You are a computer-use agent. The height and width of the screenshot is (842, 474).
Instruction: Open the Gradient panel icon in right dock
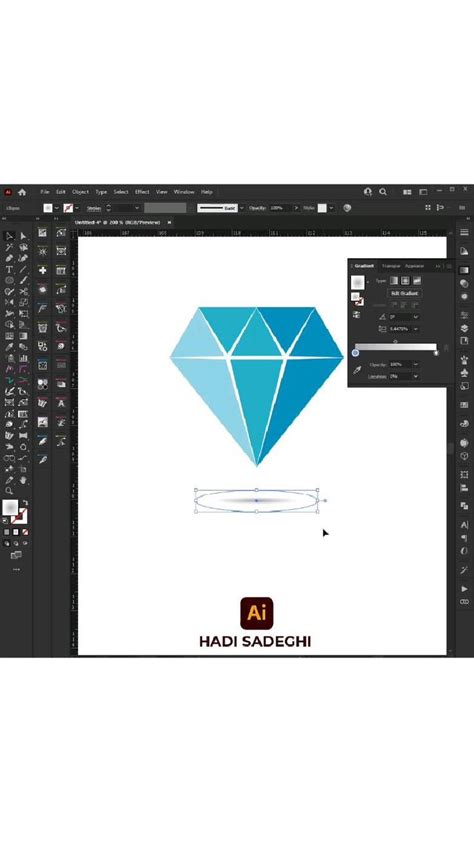click(464, 271)
